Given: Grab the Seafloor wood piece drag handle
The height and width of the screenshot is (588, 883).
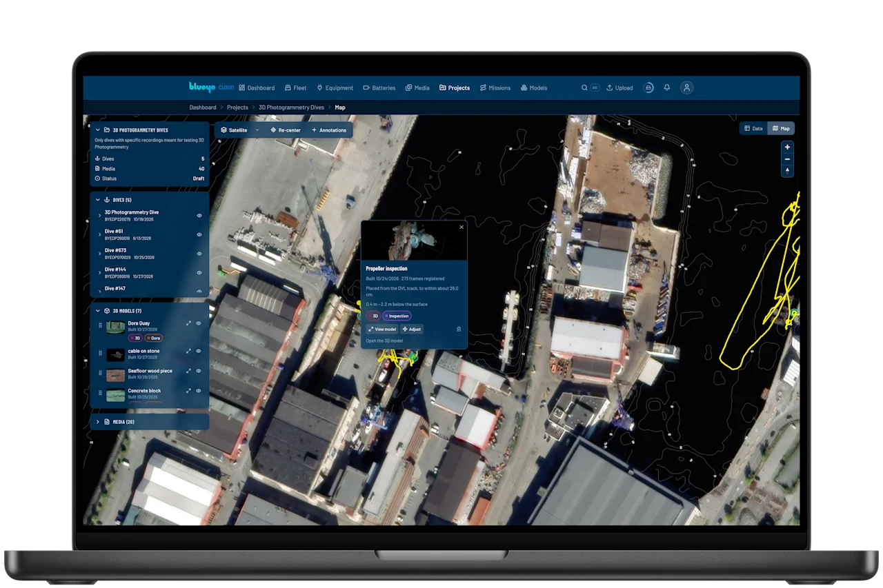Looking at the screenshot, I should tap(100, 374).
